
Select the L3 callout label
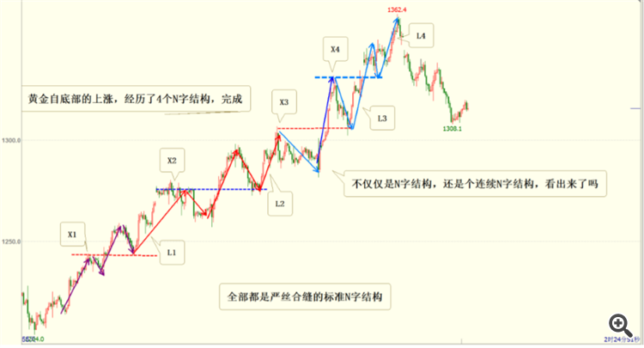pos(382,119)
